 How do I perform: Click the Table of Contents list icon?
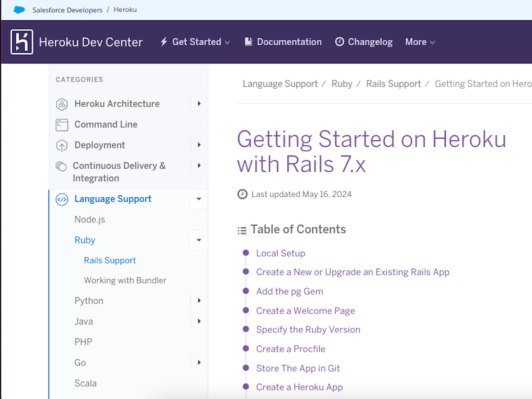(242, 230)
